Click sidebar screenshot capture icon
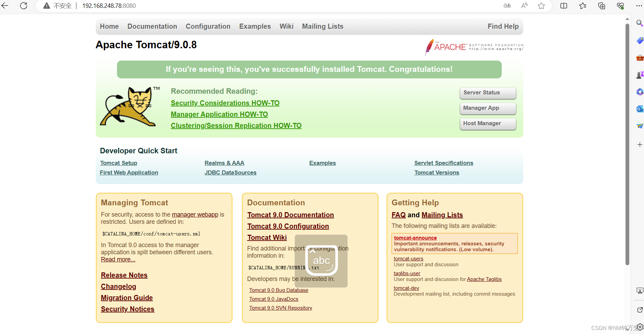This screenshot has height=334, width=644. pyautogui.click(x=640, y=291)
